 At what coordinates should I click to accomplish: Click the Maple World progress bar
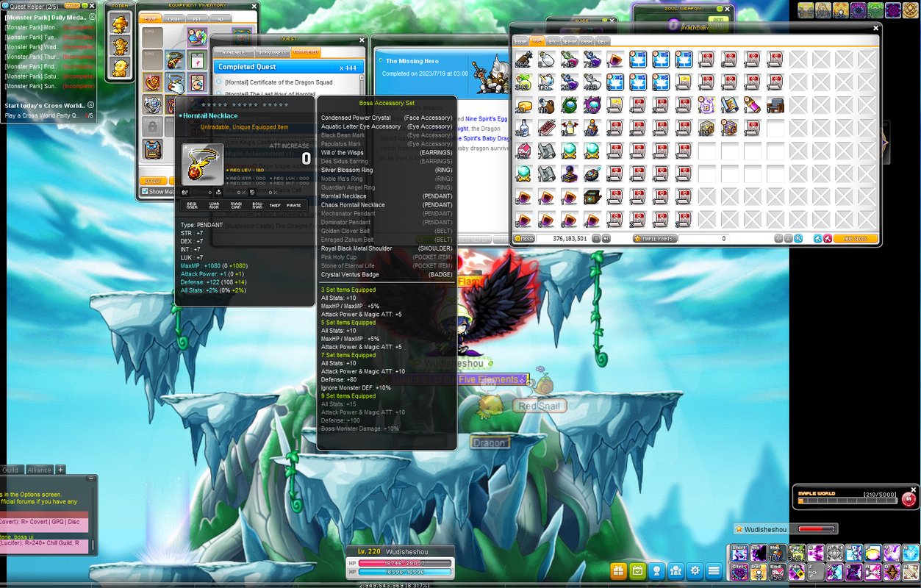847,502
